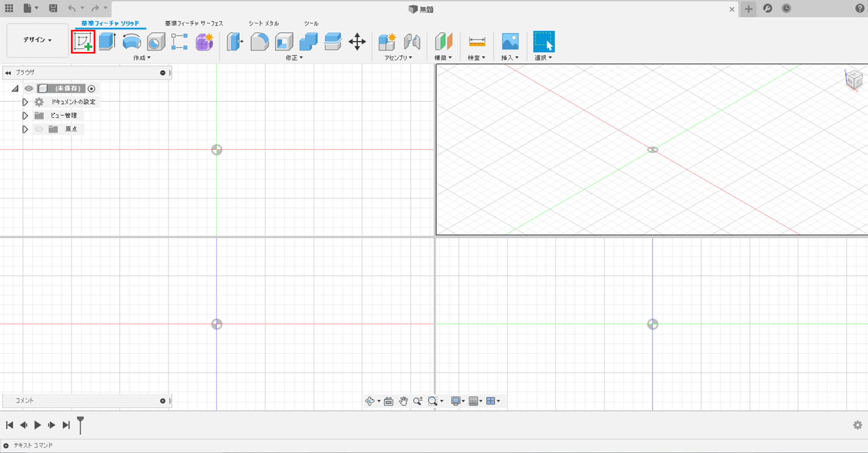The width and height of the screenshot is (868, 453).
Task: Open the 検査 dropdown menu
Action: click(476, 58)
